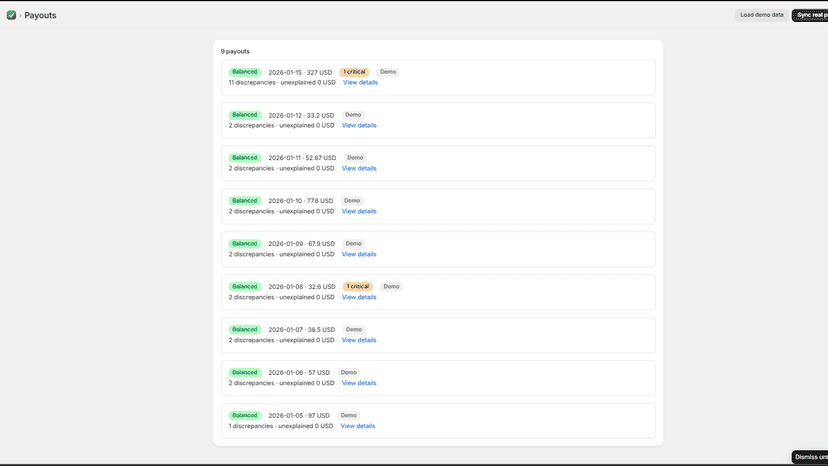Click Demo tag on the 2026-01-07 payout
828x466 pixels.
(x=354, y=329)
